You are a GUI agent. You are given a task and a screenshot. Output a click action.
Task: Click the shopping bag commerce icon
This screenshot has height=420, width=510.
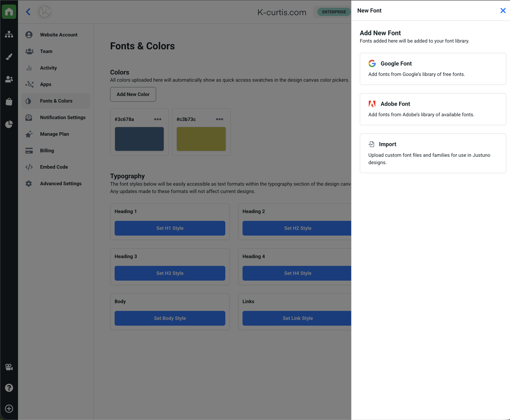coord(9,102)
